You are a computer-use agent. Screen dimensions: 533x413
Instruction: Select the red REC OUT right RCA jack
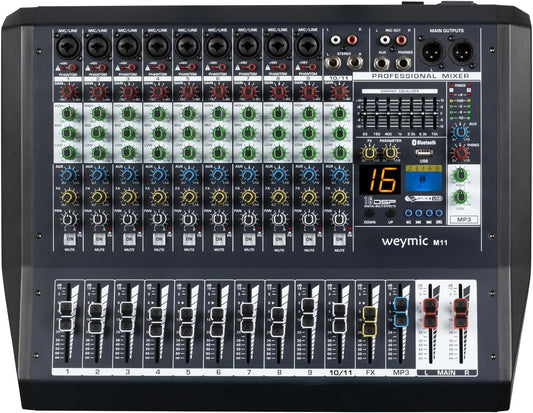(x=401, y=40)
